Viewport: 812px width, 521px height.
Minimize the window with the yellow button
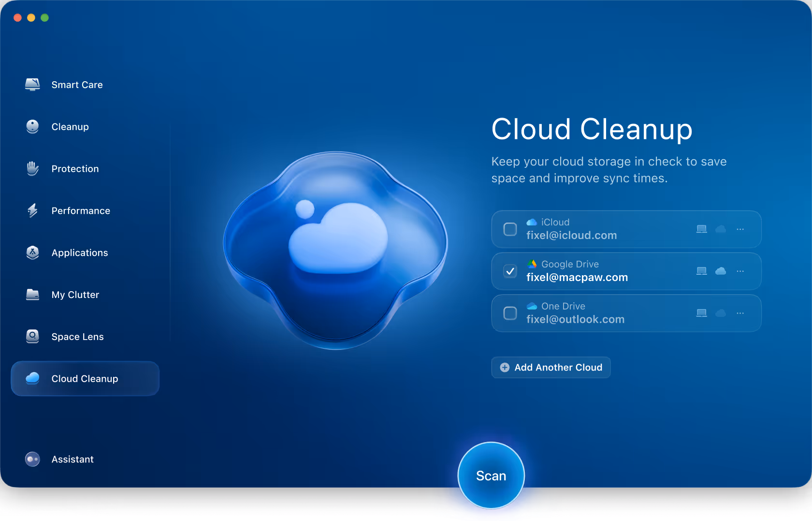click(31, 18)
